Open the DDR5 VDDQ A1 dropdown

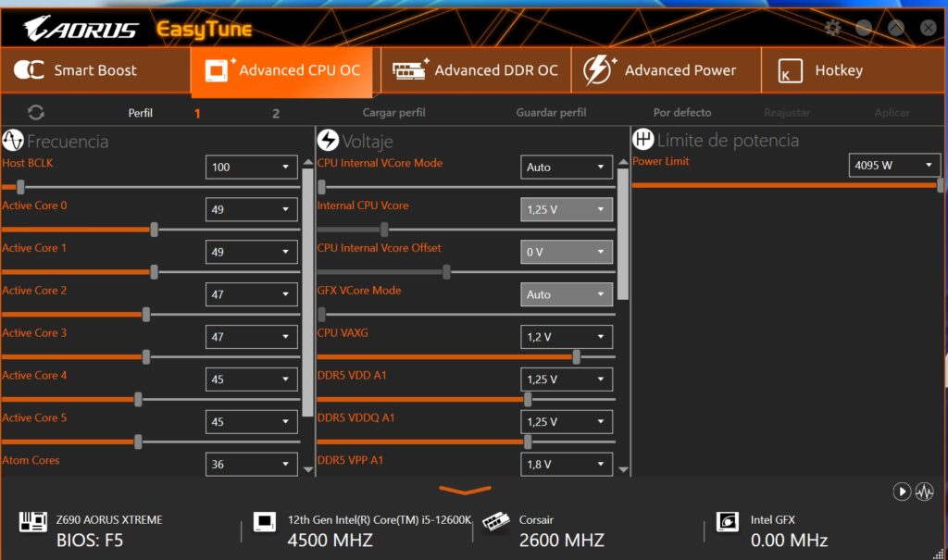(x=567, y=421)
